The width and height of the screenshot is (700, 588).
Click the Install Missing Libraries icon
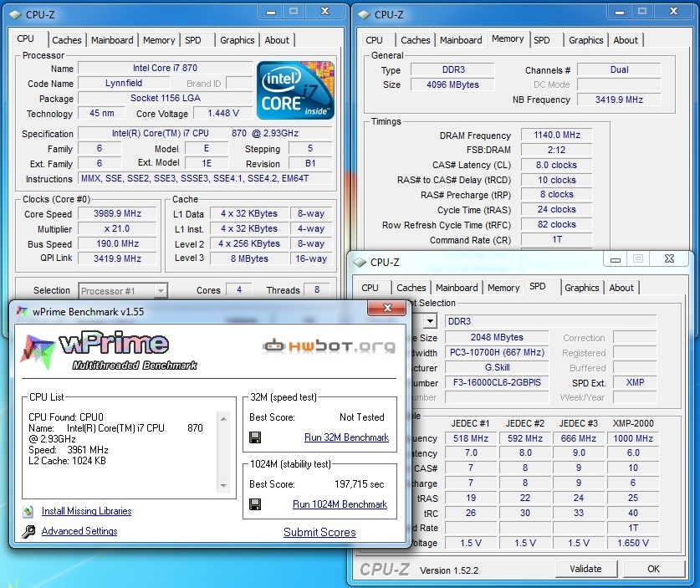point(28,511)
